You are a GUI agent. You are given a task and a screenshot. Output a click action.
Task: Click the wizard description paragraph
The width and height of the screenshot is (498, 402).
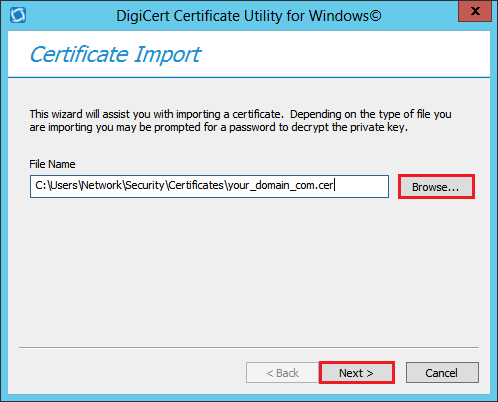point(240,121)
